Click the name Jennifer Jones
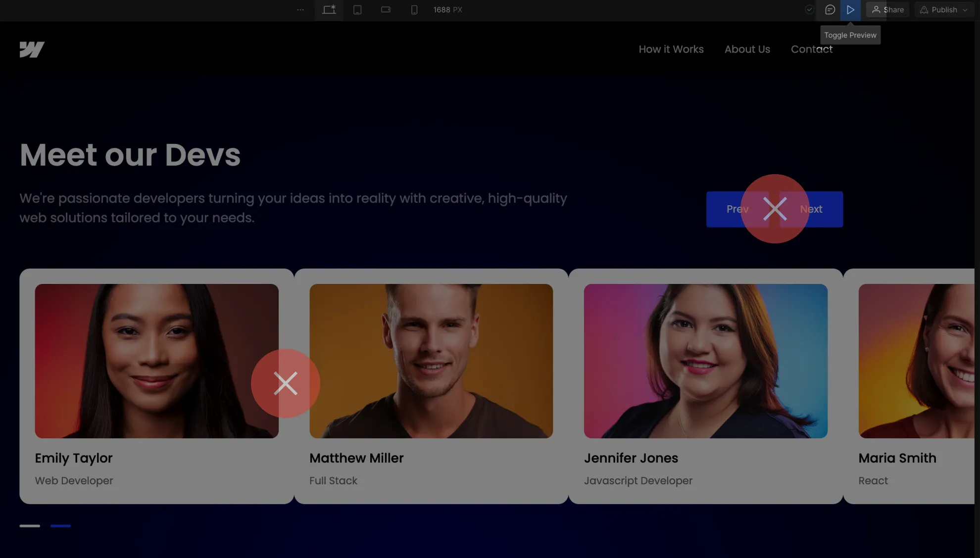This screenshot has width=980, height=558. (x=631, y=459)
